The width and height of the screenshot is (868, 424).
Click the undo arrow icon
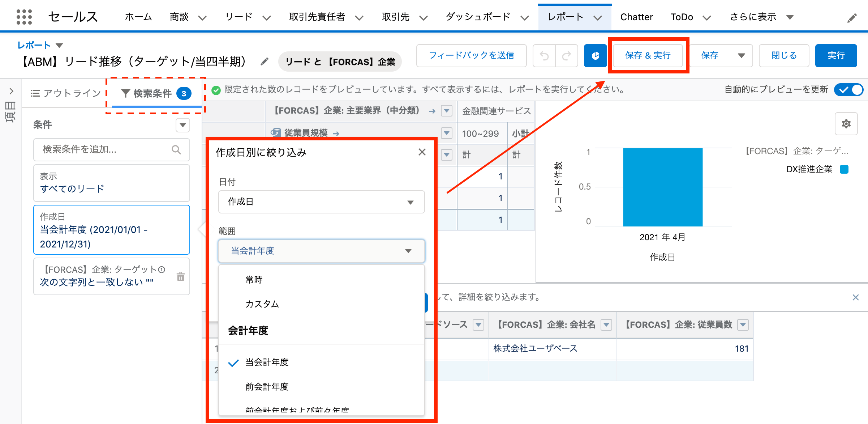click(x=544, y=56)
